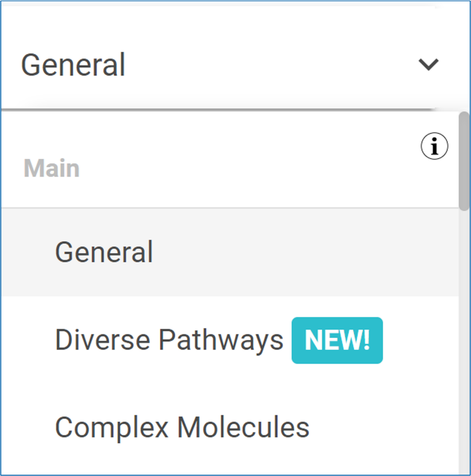
Task: Click the selected General text in the dropdown header
Action: 73,65
